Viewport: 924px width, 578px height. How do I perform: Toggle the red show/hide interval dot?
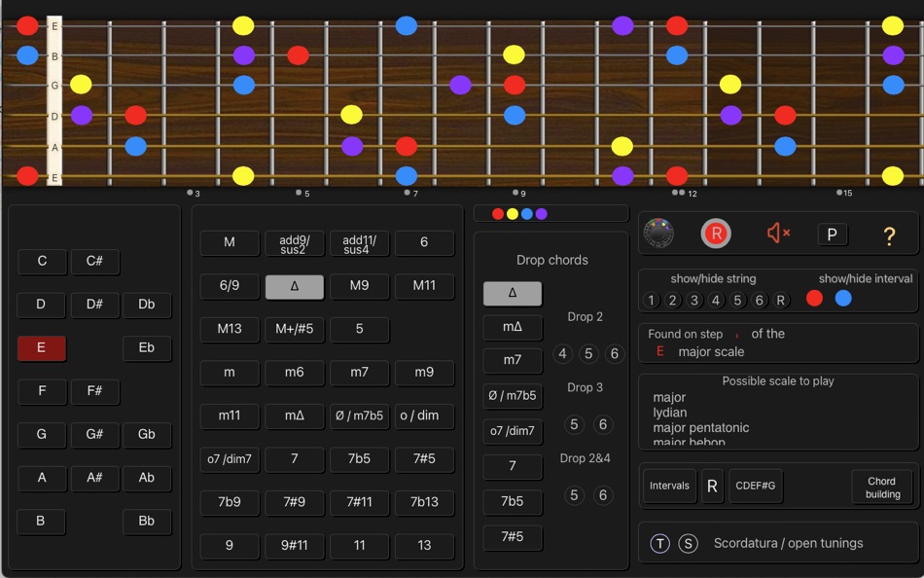(x=814, y=299)
